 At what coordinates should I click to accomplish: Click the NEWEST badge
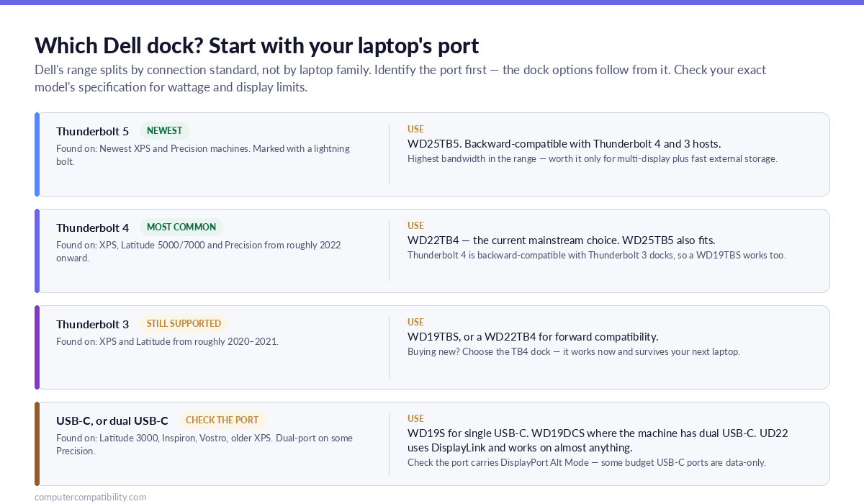tap(165, 131)
